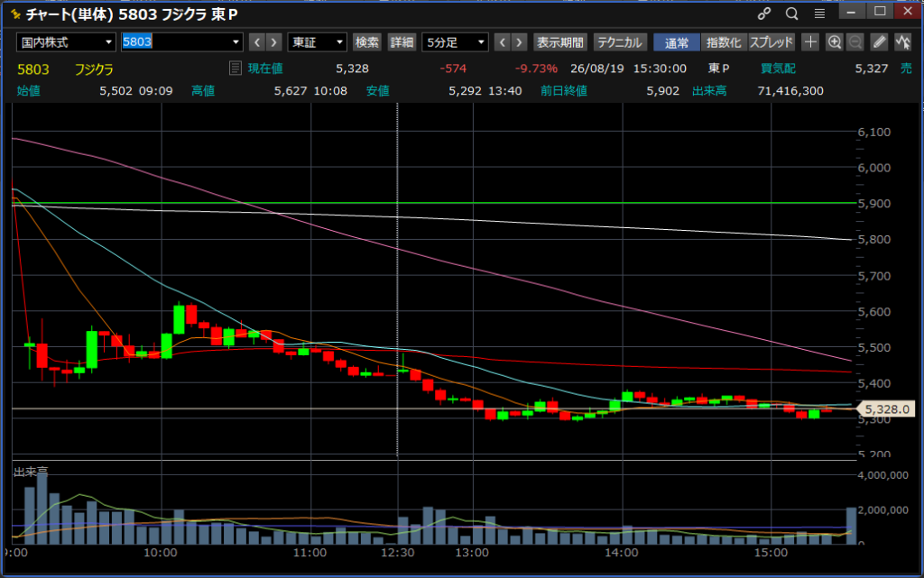Select the 通常 normal chart mode
This screenshot has width=924, height=578.
[677, 42]
